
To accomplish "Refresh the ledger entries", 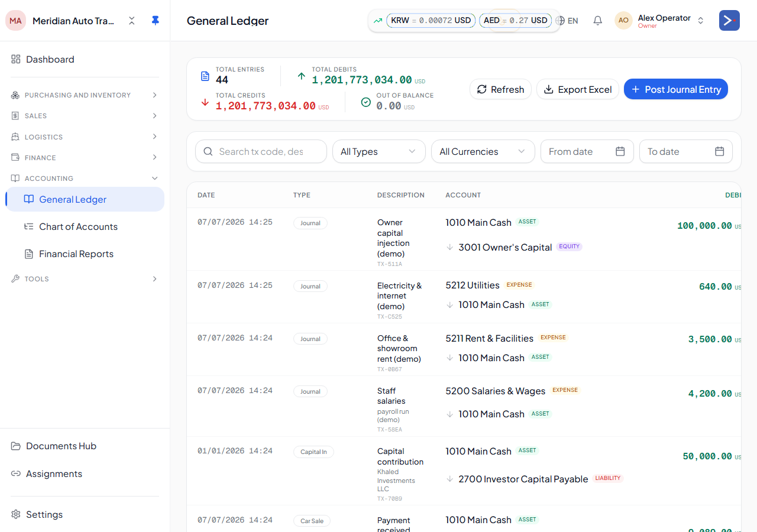I will [x=500, y=89].
